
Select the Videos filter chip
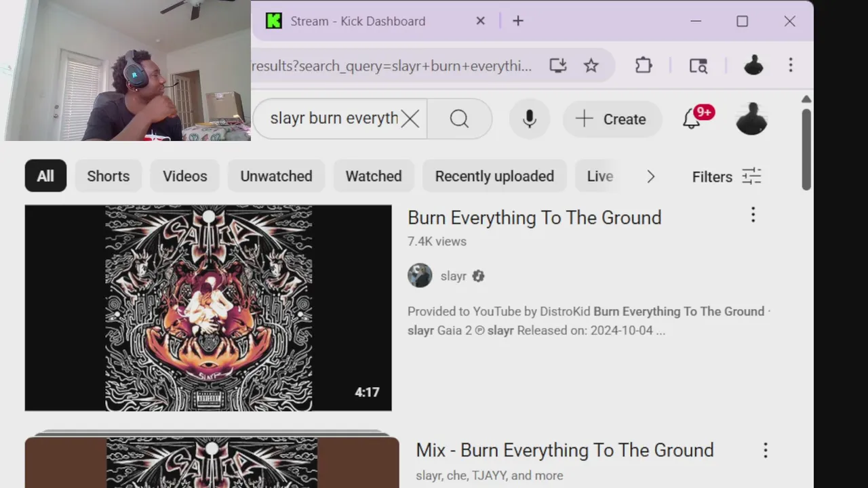(184, 176)
